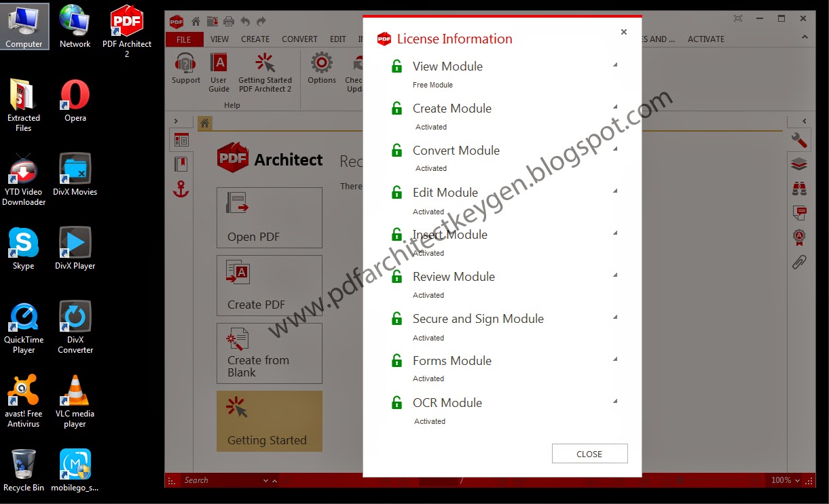
Task: Open the bookmarks panel in left sidebar
Action: (x=181, y=164)
